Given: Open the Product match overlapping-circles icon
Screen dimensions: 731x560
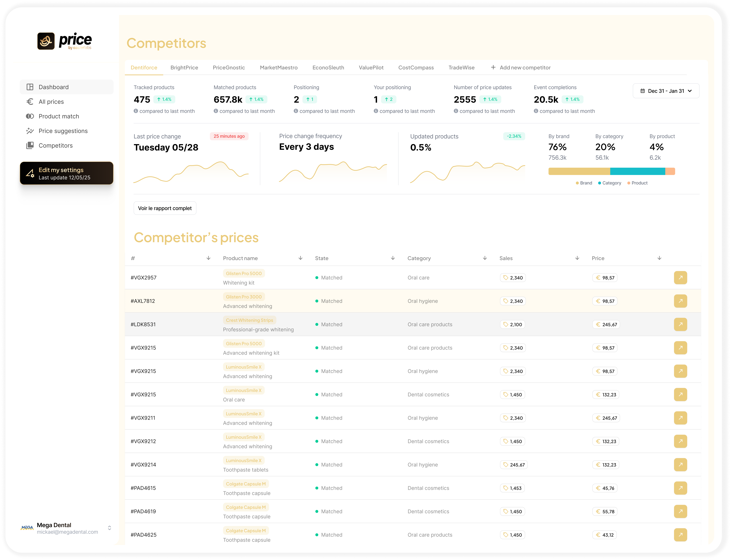Looking at the screenshot, I should tap(30, 116).
